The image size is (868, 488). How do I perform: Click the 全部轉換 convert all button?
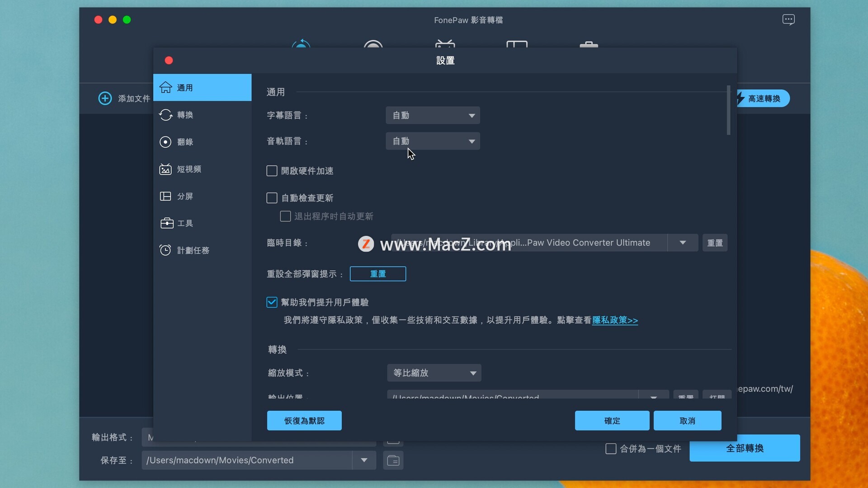coord(745,448)
